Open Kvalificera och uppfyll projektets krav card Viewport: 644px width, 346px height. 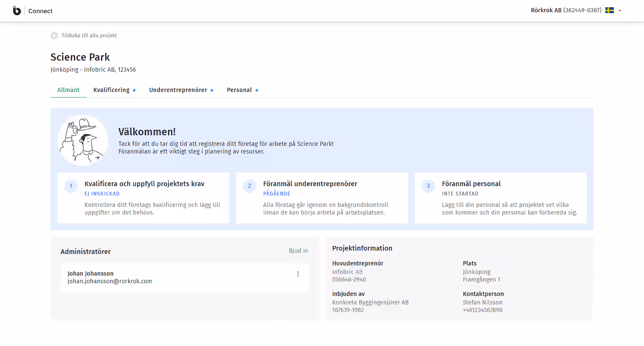(143, 198)
